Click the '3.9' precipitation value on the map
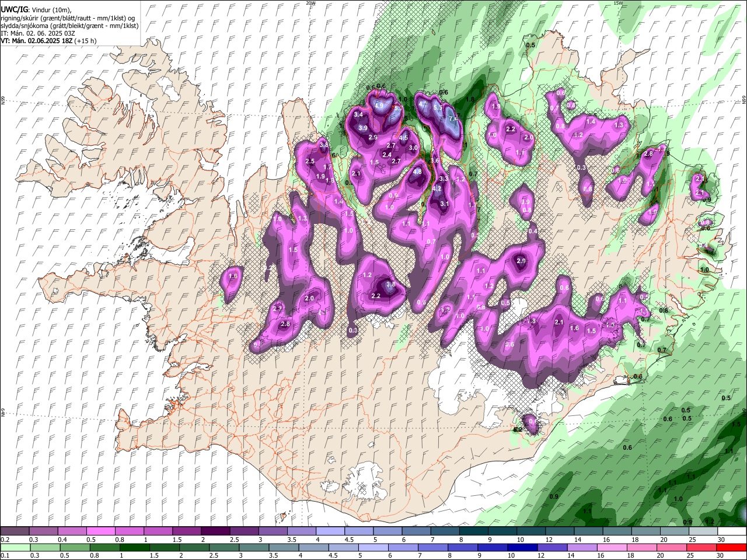The height and width of the screenshot is (560, 747). [362, 128]
